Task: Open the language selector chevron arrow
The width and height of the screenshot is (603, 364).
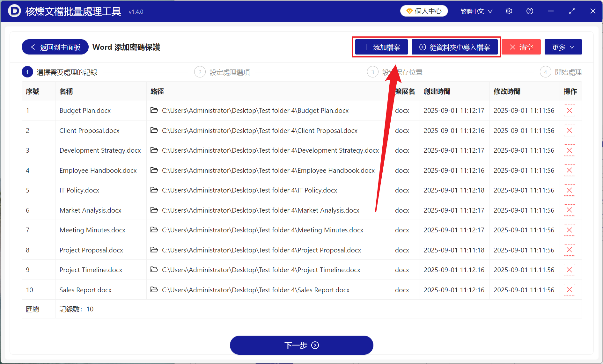Action: [490, 11]
